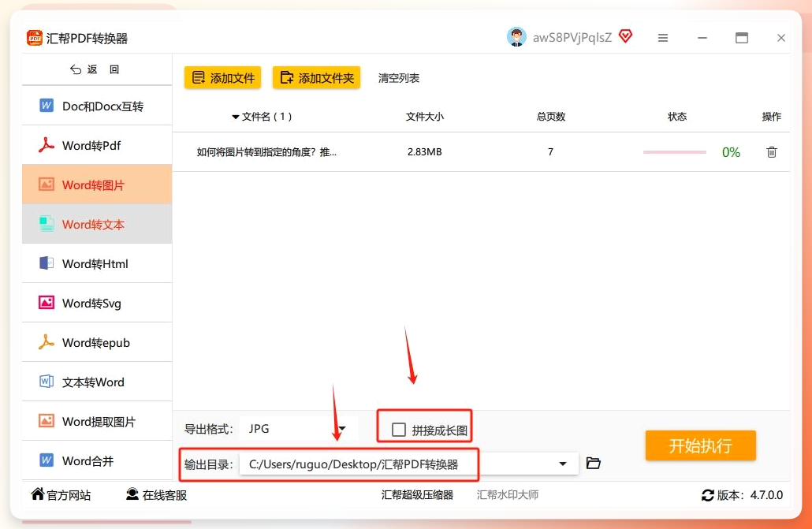Click the Word转epub icon
Viewport: 812px width, 529px height.
coord(47,342)
